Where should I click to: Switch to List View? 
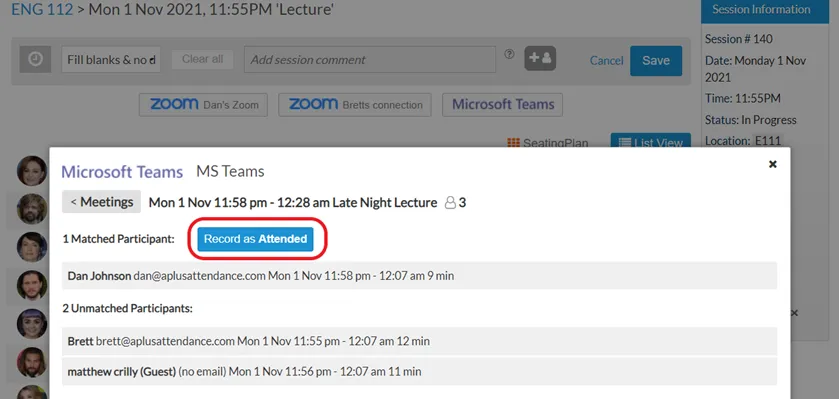651,142
